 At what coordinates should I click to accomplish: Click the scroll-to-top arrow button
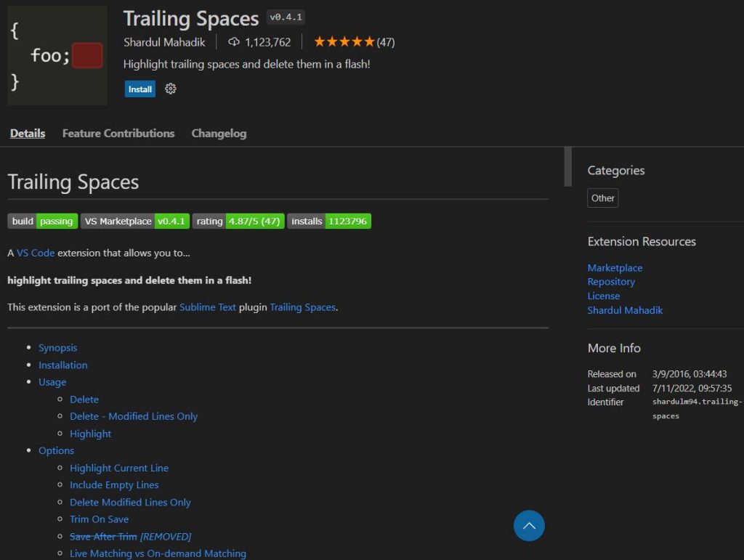coord(529,525)
